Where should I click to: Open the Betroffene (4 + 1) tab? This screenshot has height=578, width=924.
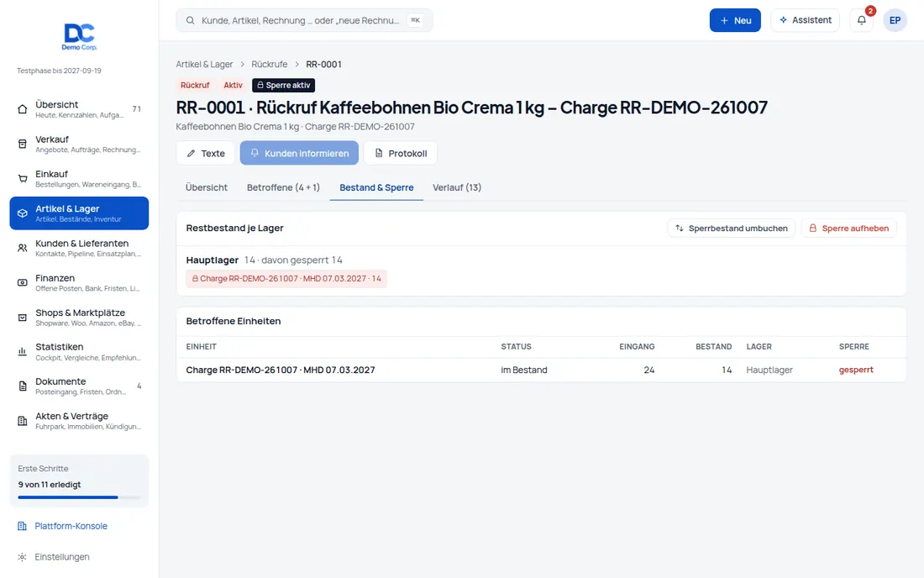283,187
